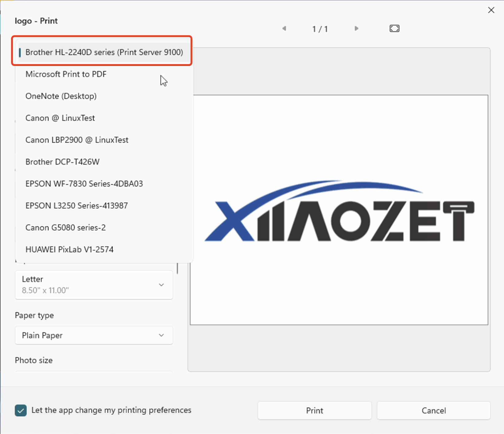Choose the Brother DCP-T426W printer
Viewport: 504px width, 434px height.
tap(62, 162)
